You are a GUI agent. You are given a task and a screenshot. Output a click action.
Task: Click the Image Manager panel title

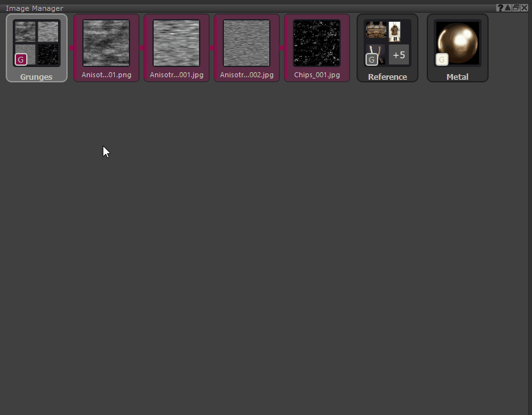tap(34, 8)
